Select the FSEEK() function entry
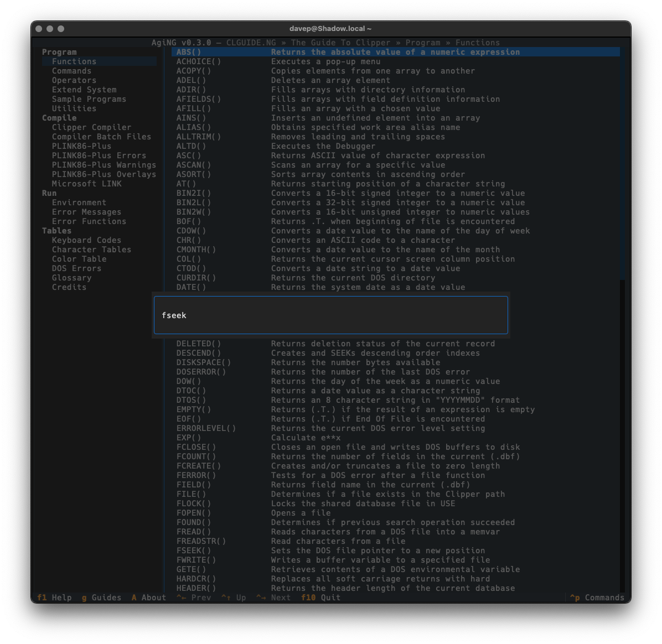 click(x=194, y=550)
